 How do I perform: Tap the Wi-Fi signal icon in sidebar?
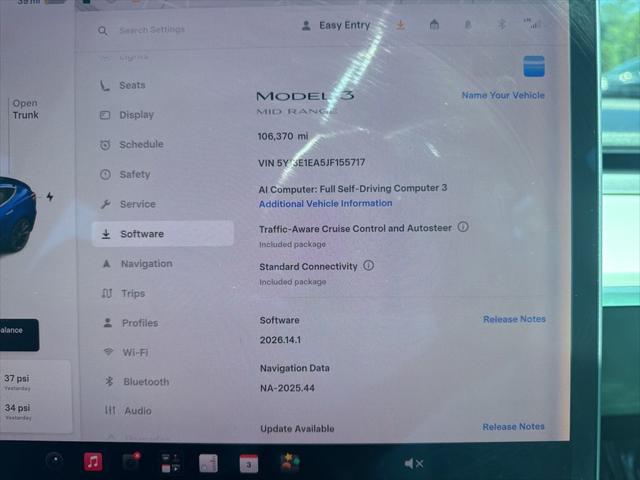click(108, 351)
